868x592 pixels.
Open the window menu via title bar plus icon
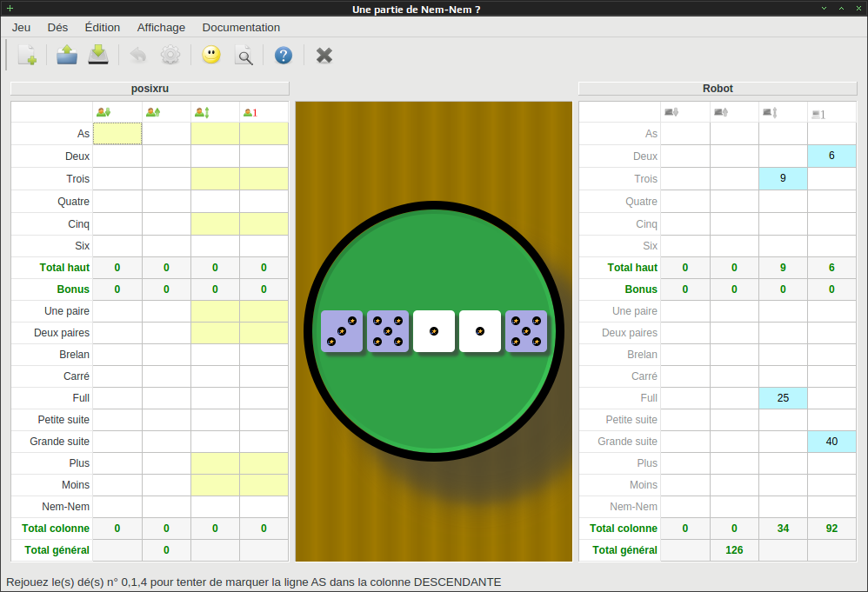click(10, 9)
